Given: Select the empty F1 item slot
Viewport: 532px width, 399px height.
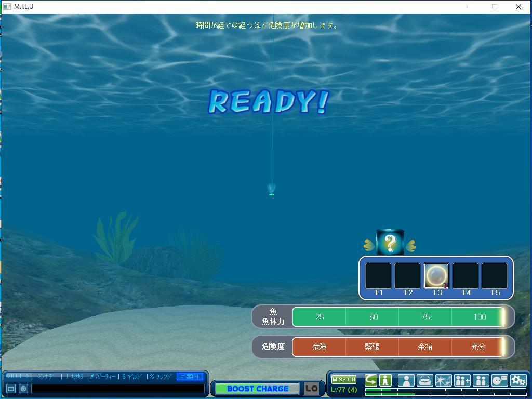Looking at the screenshot, I should (x=378, y=276).
